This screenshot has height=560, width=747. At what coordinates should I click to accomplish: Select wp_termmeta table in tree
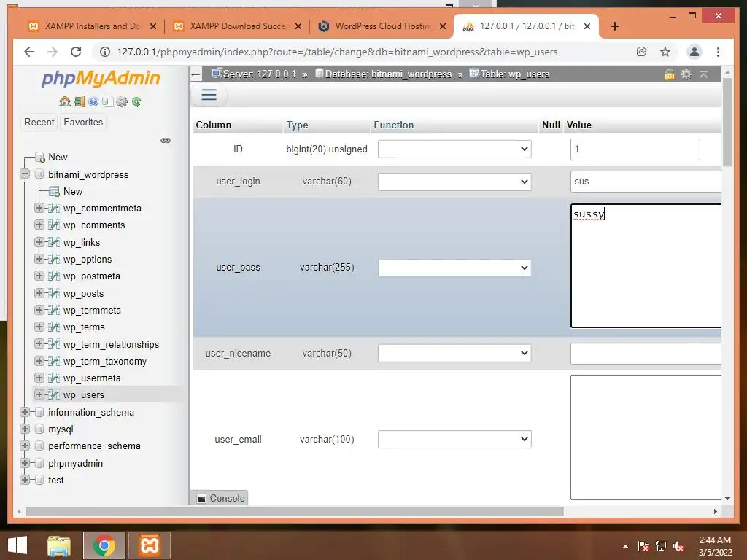[92, 311]
